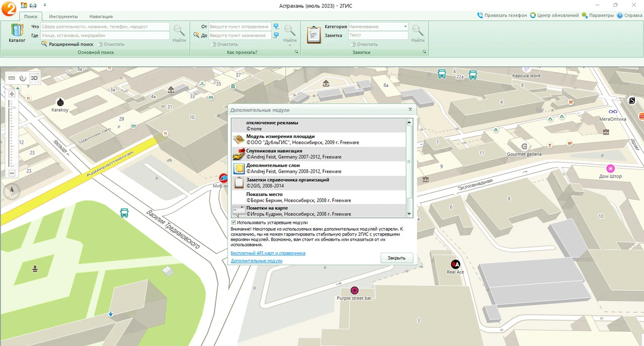644x346 pixels.
Task: Click Найти magnifier in Заметки group
Action: tap(418, 34)
